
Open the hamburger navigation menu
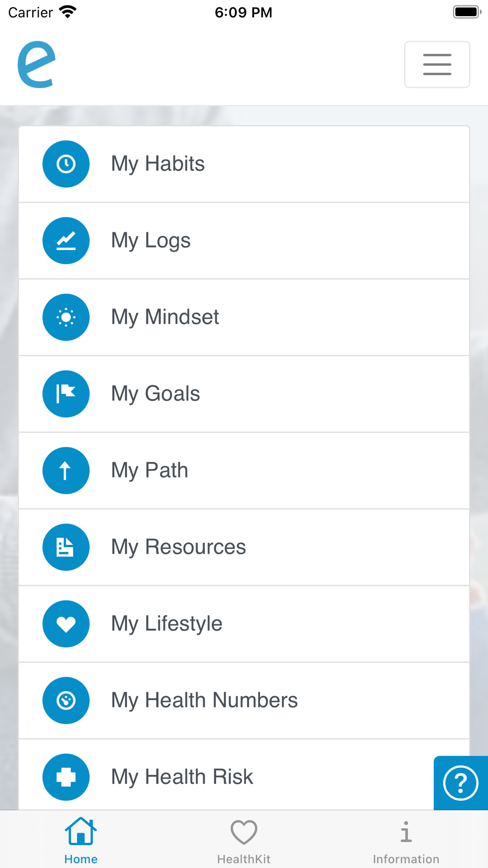tap(437, 64)
